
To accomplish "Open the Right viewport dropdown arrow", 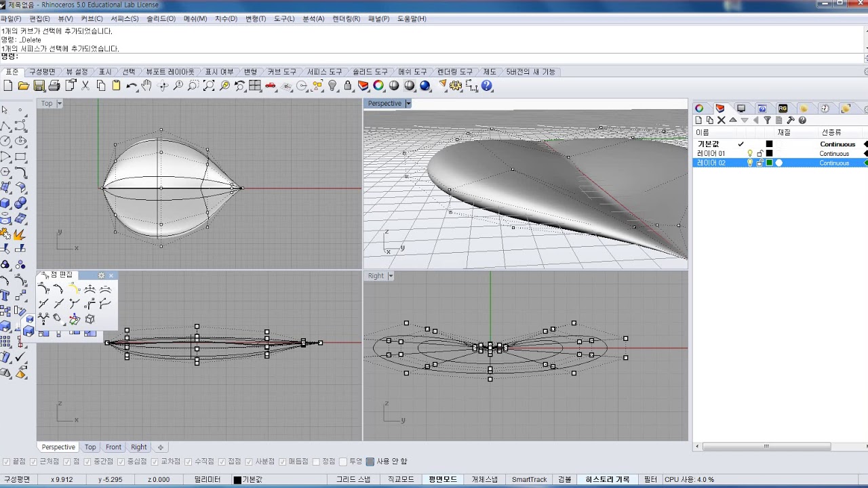I will click(x=391, y=276).
